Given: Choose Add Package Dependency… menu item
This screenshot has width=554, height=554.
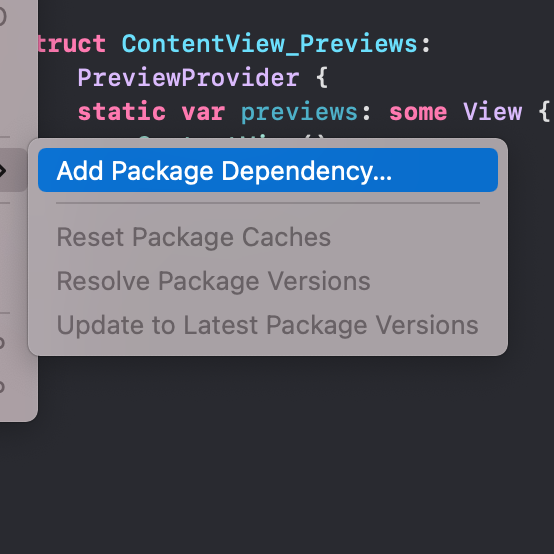Looking at the screenshot, I should [x=268, y=170].
